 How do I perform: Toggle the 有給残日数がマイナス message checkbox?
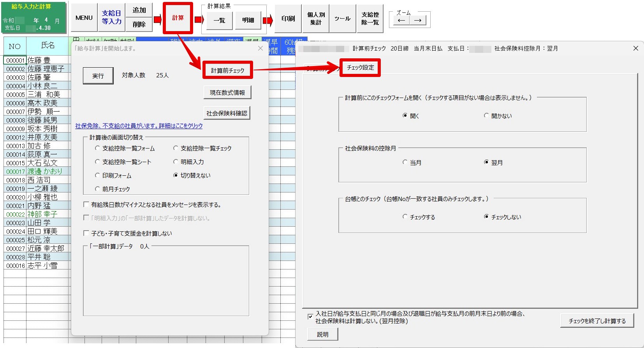[86, 205]
